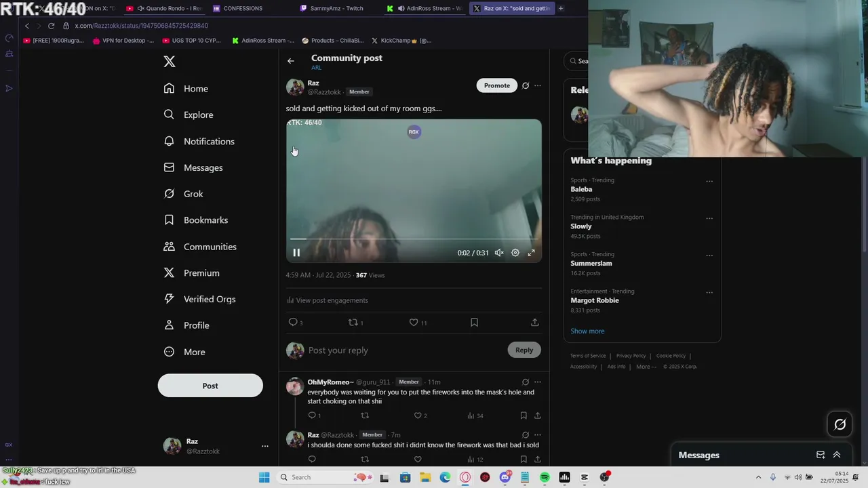Compose new message in Messages drawer
Viewport: 868px width, 488px height.
[821, 455]
